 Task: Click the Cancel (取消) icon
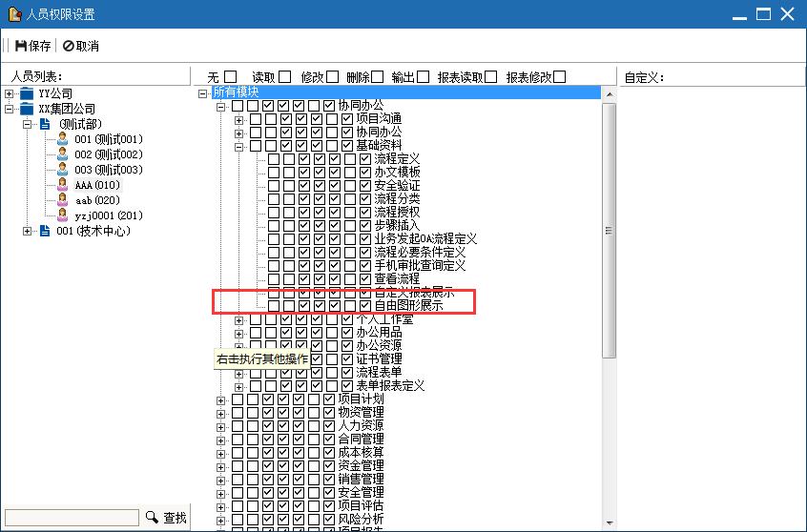(x=69, y=46)
